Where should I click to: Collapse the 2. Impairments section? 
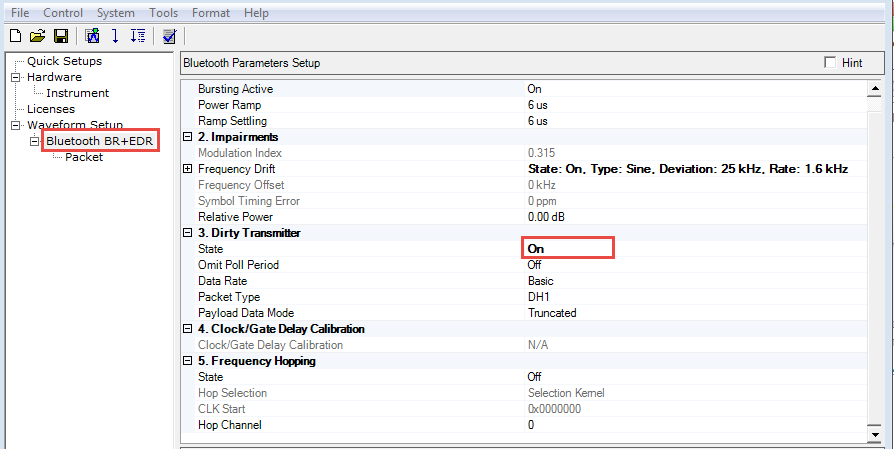click(187, 137)
